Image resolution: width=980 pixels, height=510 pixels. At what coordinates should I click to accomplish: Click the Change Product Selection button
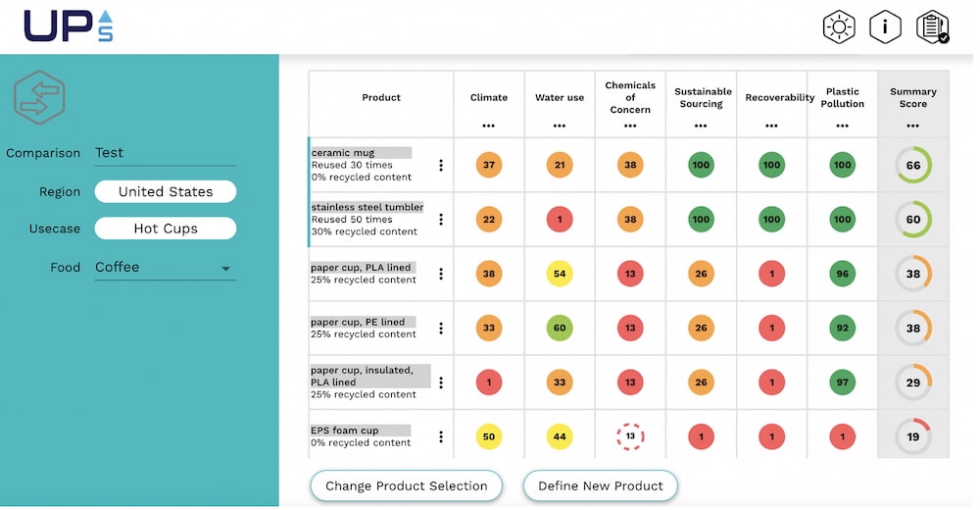pyautogui.click(x=406, y=485)
